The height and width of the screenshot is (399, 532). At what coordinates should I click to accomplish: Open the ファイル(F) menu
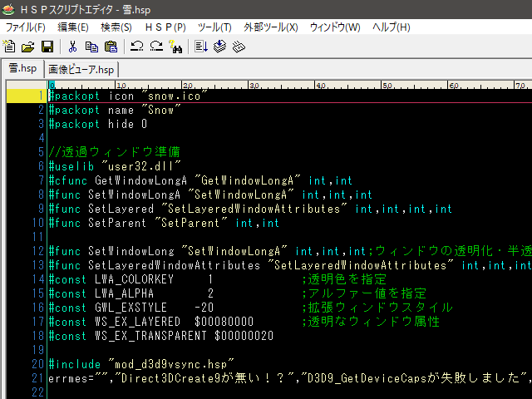26,27
